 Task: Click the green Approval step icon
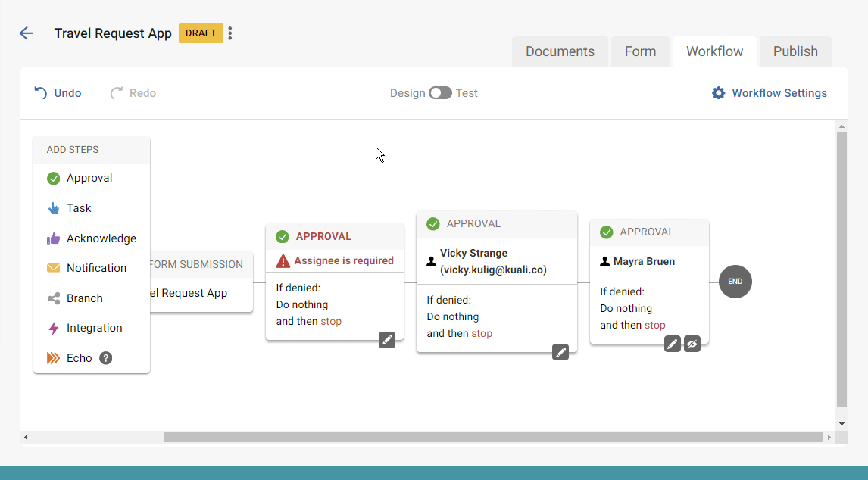click(x=53, y=179)
